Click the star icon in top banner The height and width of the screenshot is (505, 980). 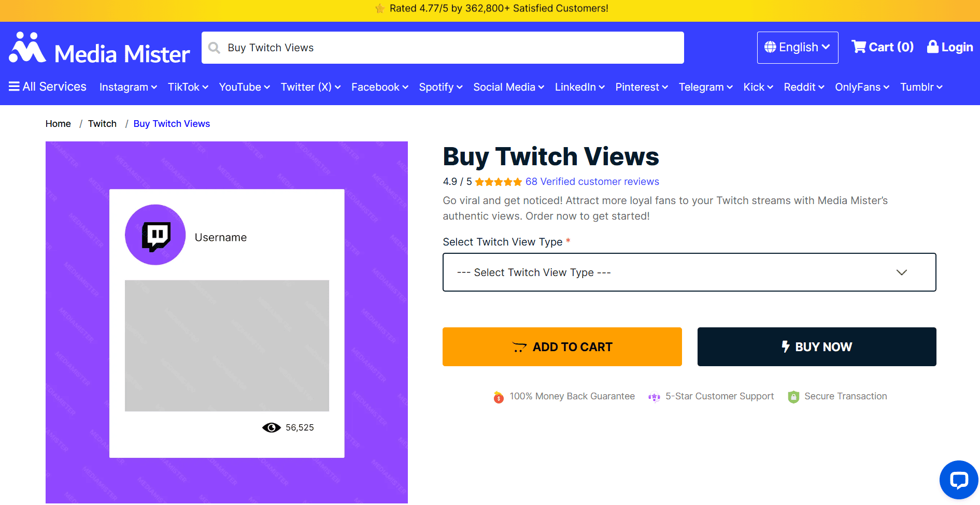[380, 8]
